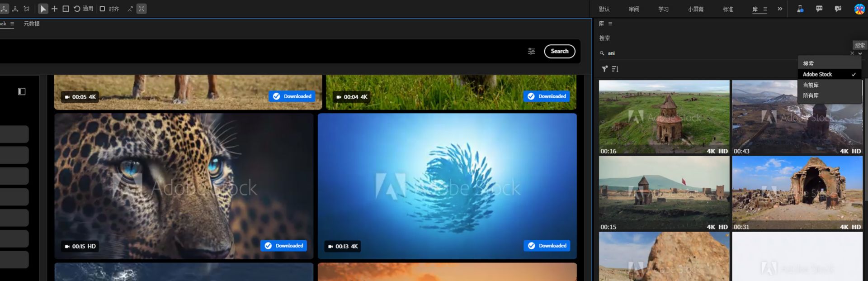The image size is (868, 281).
Task: Open the library filter funnel icon
Action: pos(604,69)
